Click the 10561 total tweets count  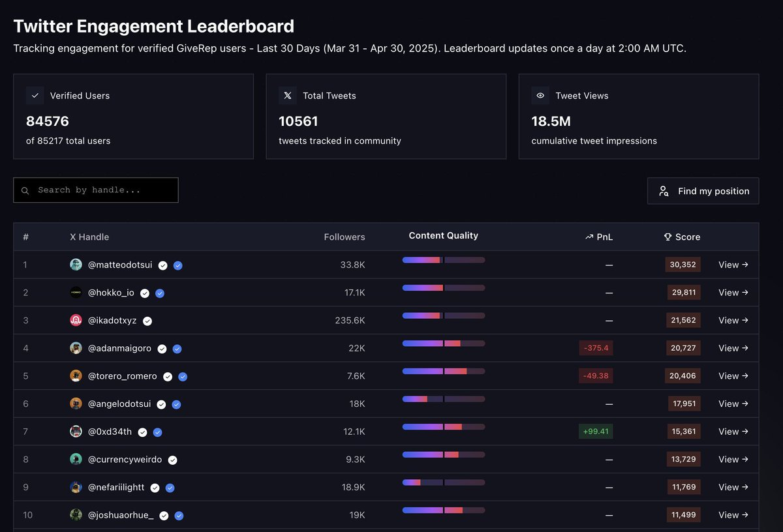[x=298, y=121]
